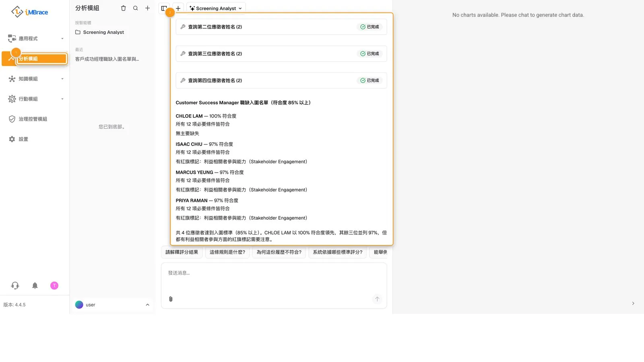Open the Screening Analyst folder
Viewport: 644px width, 362px height.
tap(100, 32)
